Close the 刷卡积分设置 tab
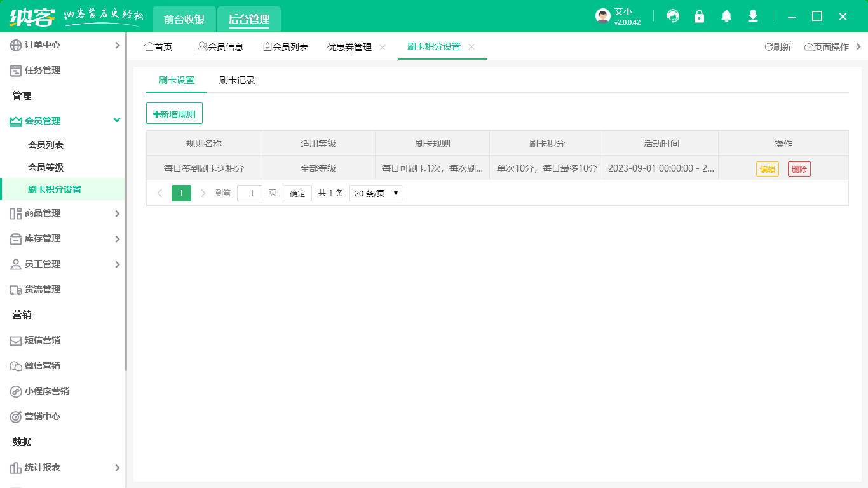The height and width of the screenshot is (488, 868). tap(471, 47)
